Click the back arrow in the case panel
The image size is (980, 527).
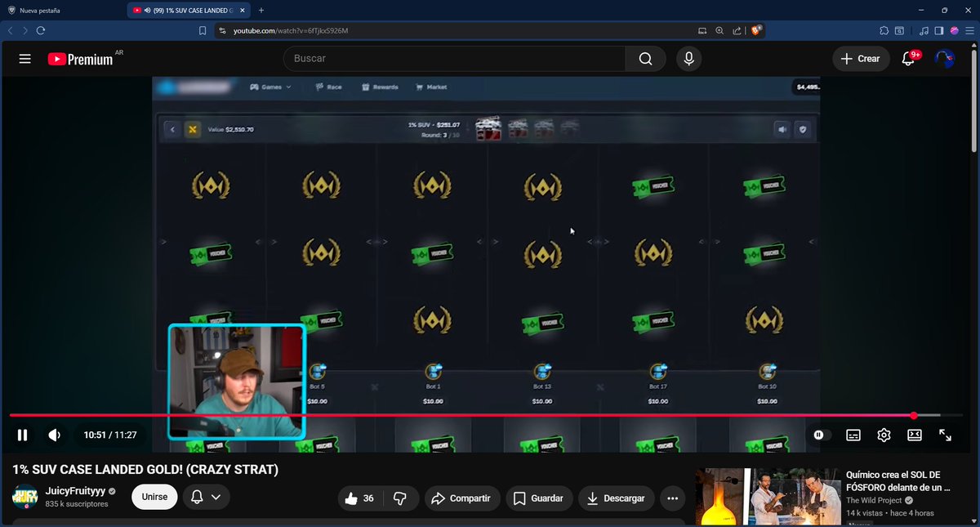pyautogui.click(x=172, y=129)
